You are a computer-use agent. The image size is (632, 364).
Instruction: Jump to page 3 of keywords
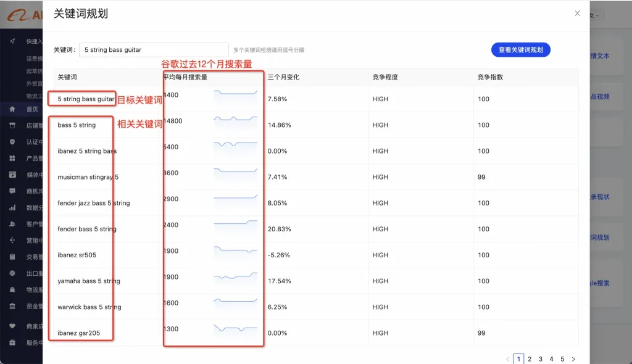pos(540,359)
